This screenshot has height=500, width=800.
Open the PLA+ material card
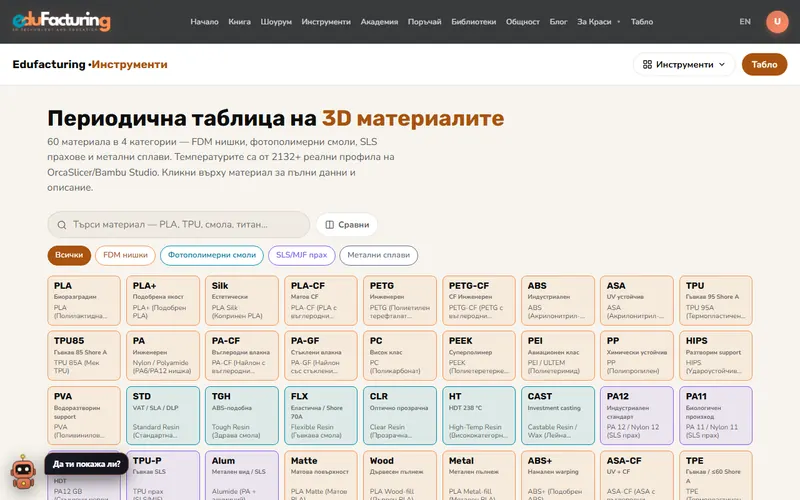[x=163, y=301]
